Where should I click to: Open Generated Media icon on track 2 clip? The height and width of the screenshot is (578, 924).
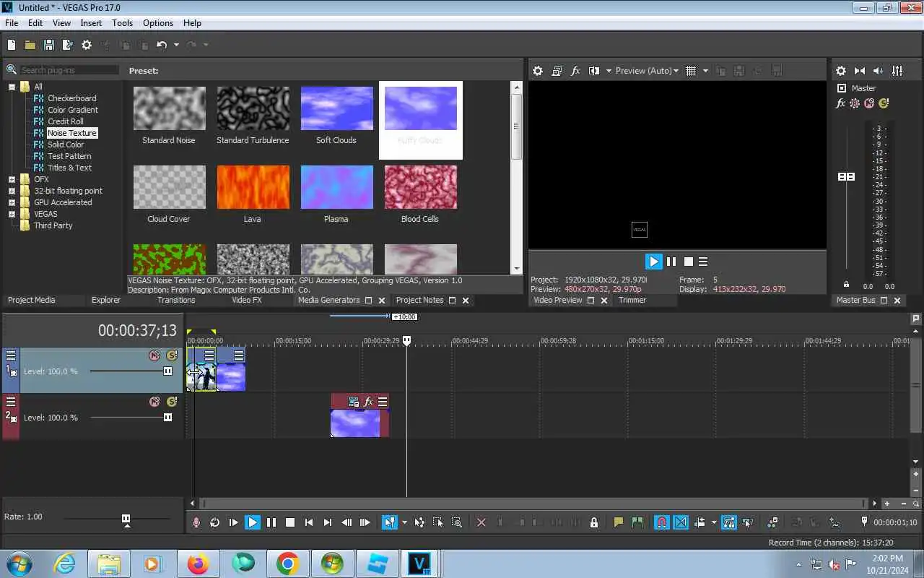point(354,402)
